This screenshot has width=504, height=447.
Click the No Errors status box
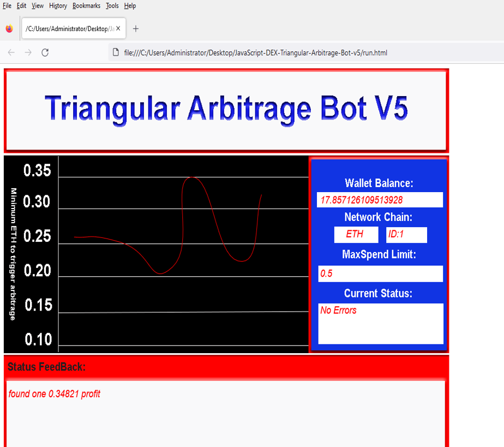[380, 323]
